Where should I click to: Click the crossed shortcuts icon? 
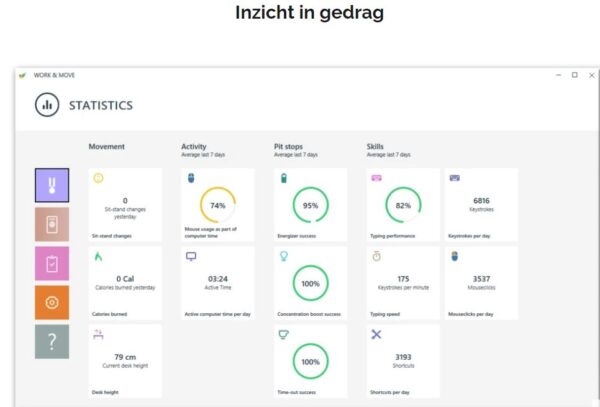point(376,334)
